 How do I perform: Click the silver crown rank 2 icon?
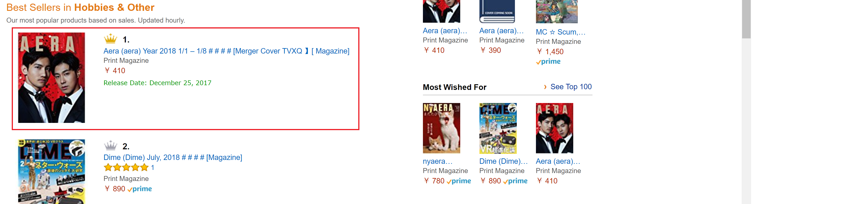[x=110, y=146]
